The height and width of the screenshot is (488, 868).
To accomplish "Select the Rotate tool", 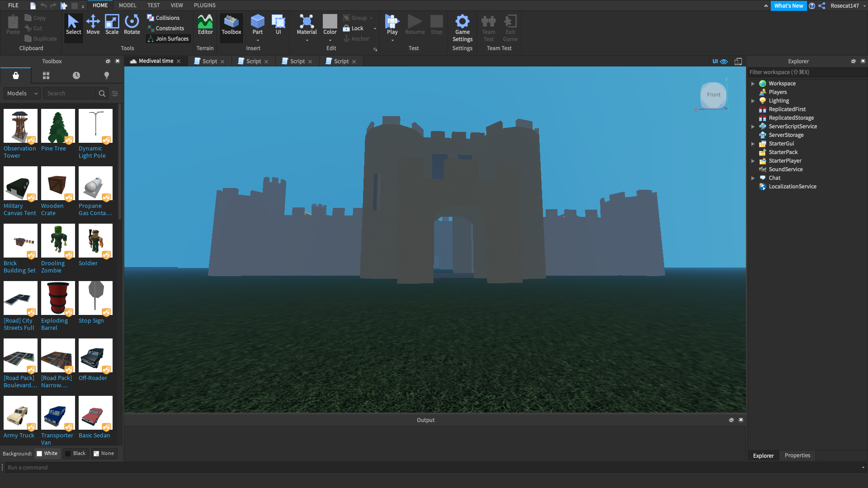I will (132, 24).
